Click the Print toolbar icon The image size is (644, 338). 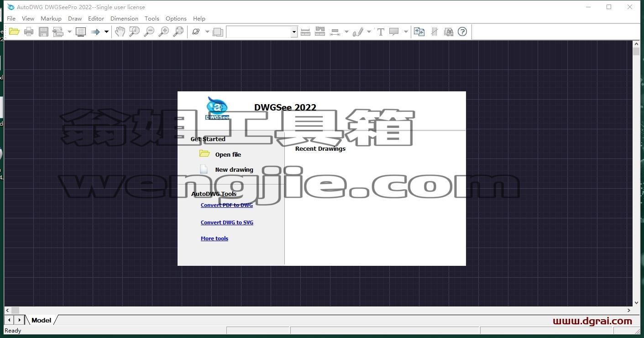29,32
